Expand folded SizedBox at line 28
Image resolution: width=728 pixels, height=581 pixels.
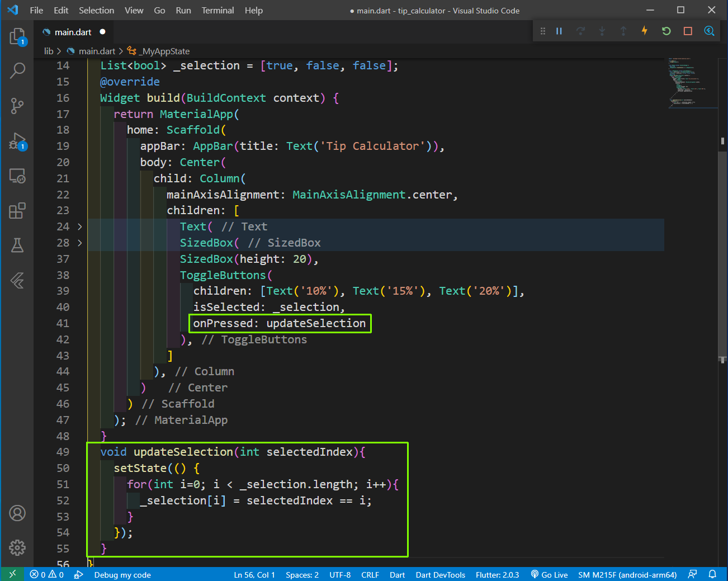79,243
